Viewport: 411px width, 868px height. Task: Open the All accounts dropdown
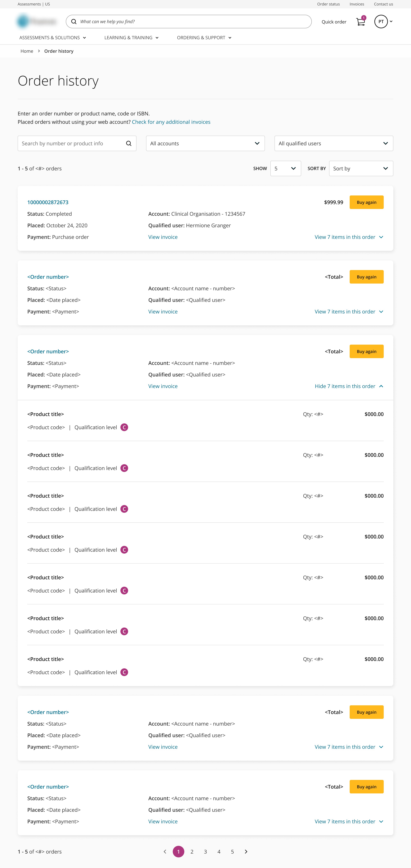click(205, 144)
